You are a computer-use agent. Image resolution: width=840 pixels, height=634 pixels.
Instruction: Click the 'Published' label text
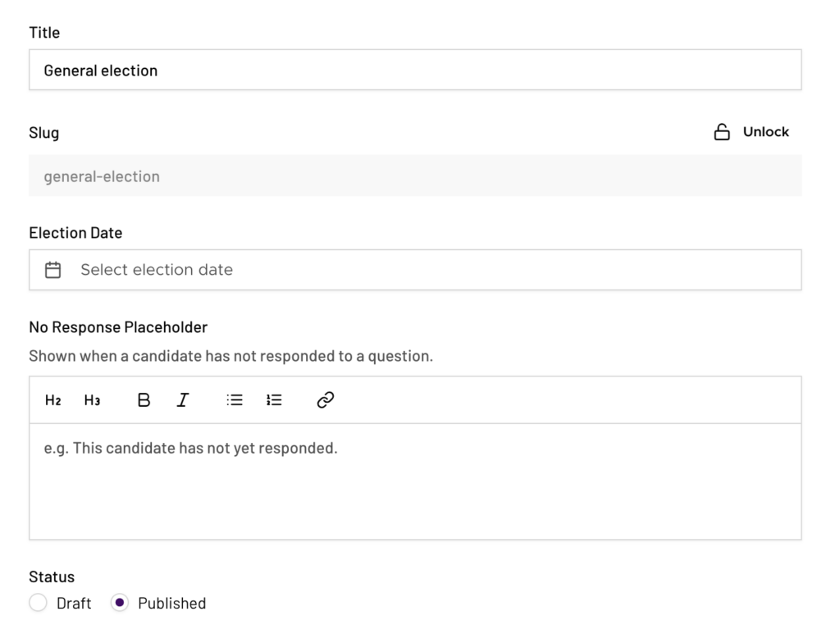[x=171, y=604]
